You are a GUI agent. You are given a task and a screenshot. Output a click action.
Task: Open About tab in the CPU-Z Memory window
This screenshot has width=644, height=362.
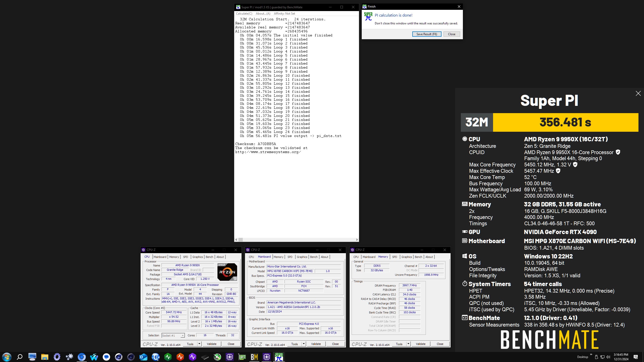[x=429, y=257]
